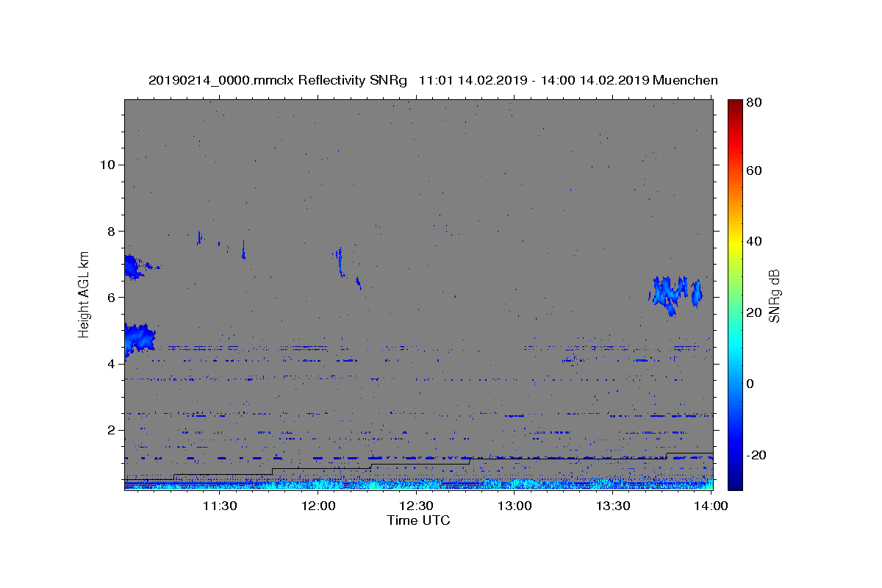Click the 12:30 time tick label

(x=416, y=506)
